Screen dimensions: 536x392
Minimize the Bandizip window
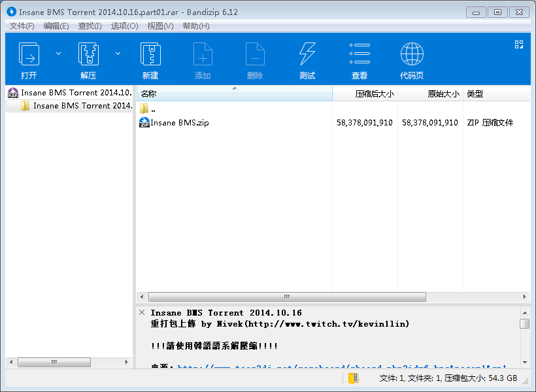click(x=476, y=12)
